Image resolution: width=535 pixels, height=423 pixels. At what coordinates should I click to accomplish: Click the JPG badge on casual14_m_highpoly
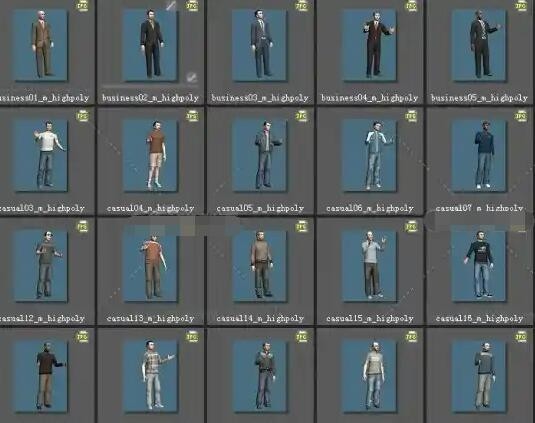(302, 226)
